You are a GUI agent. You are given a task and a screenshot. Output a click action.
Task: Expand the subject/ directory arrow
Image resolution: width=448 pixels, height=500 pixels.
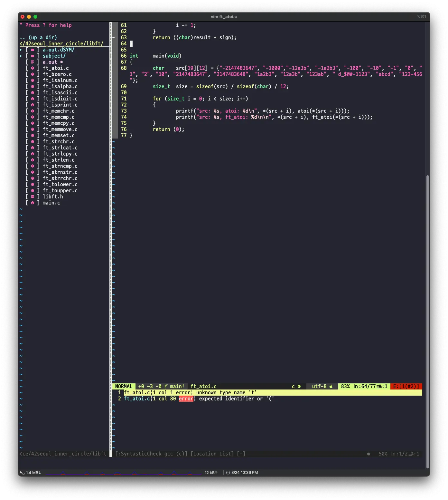(x=21, y=56)
